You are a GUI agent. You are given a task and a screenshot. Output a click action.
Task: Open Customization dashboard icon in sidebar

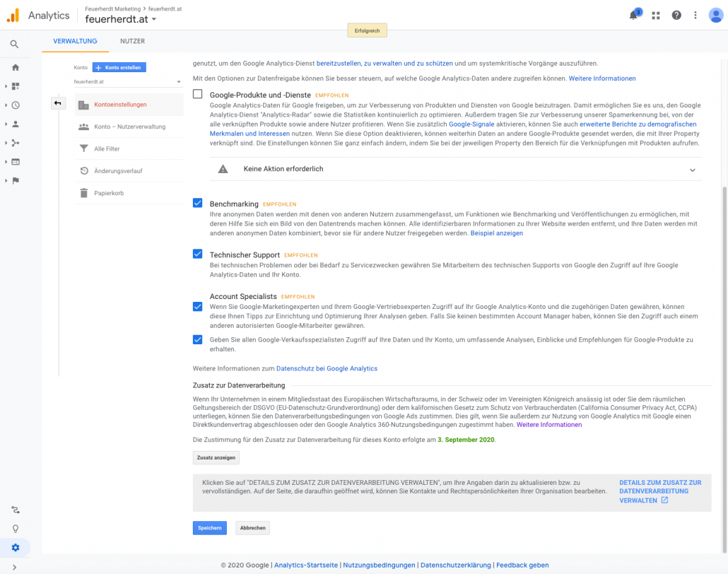click(x=16, y=86)
